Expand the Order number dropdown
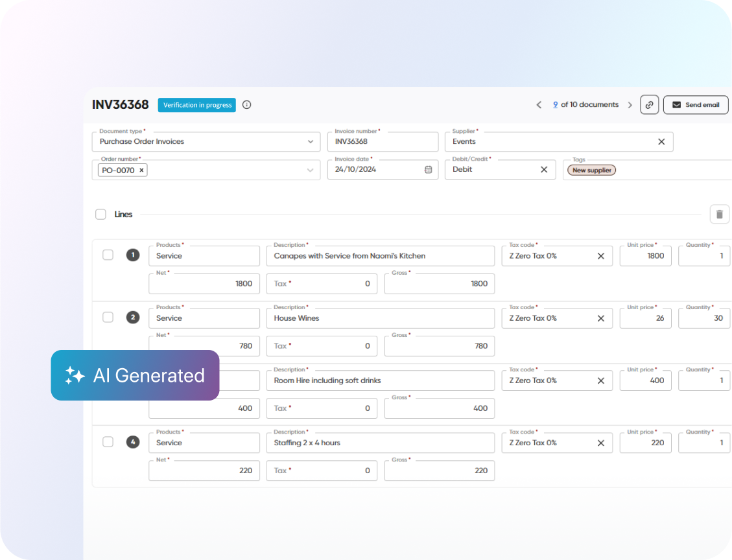This screenshot has height=560, width=732. tap(311, 169)
